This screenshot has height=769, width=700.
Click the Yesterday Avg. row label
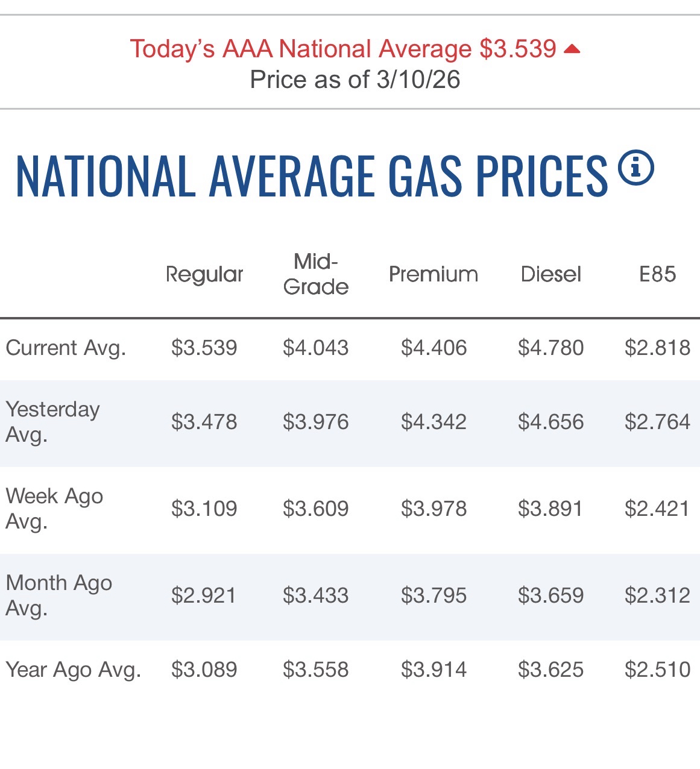click(52, 422)
